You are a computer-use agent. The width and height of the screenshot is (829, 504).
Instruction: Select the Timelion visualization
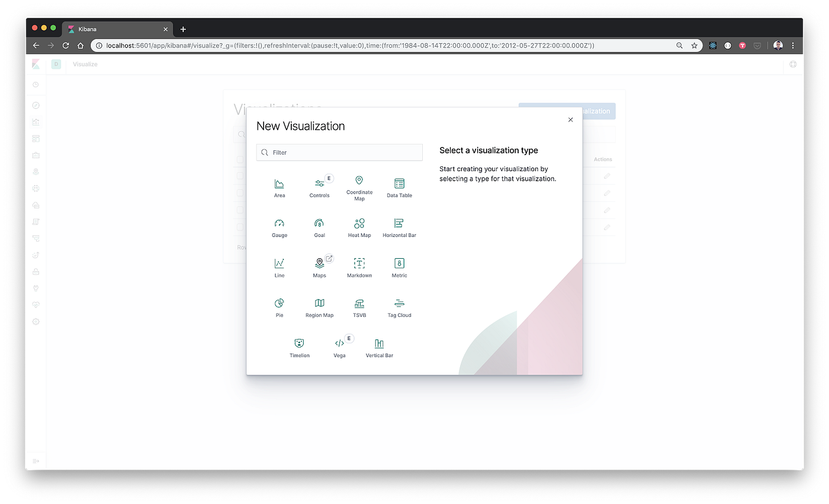pyautogui.click(x=300, y=348)
